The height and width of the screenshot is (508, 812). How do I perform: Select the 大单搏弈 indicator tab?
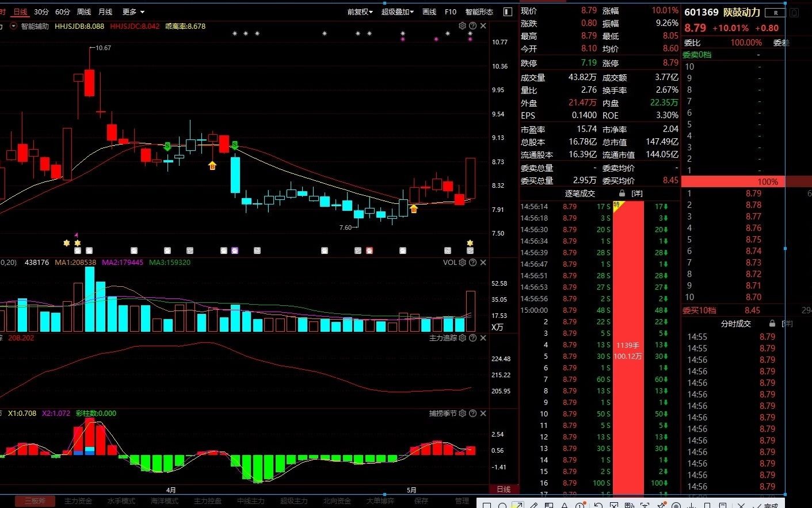(x=380, y=501)
